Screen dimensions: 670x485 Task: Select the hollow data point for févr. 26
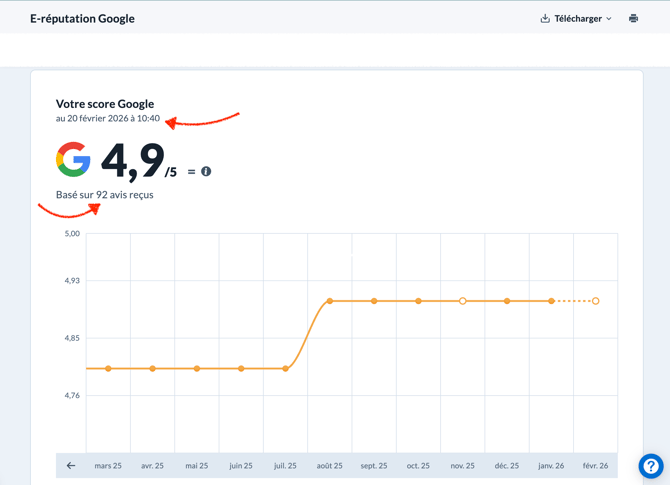(595, 301)
